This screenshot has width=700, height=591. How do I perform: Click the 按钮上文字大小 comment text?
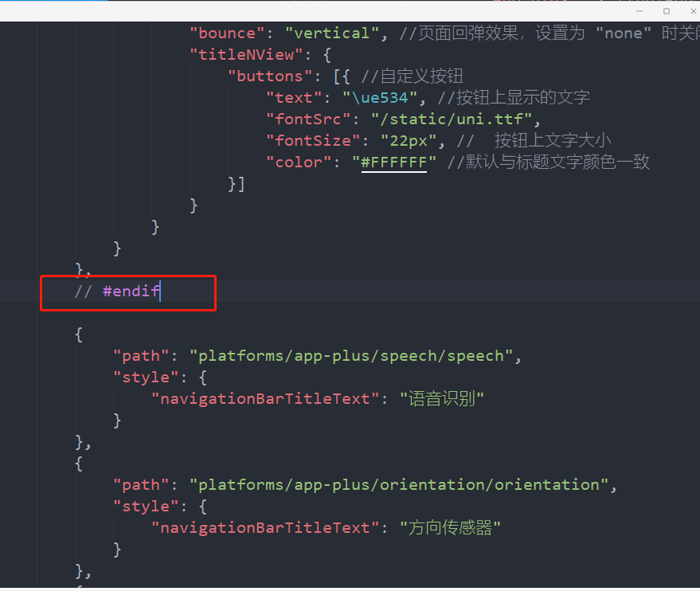point(568,140)
